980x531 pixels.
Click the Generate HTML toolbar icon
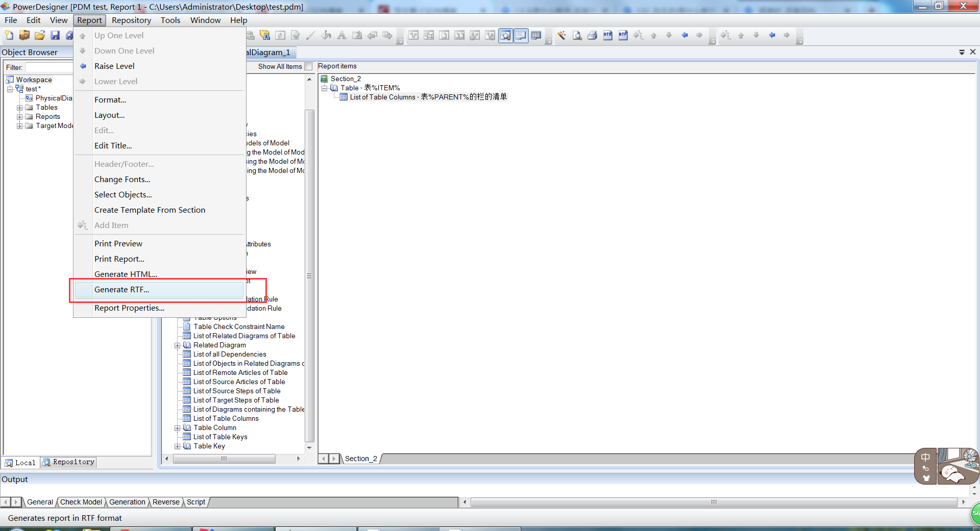coord(607,35)
